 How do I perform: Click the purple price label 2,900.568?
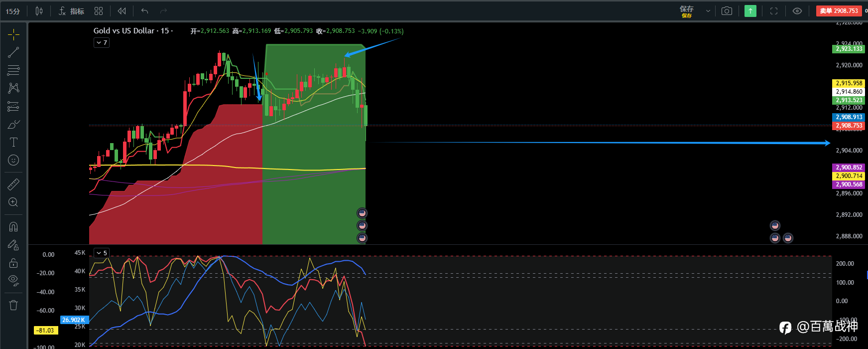point(849,184)
